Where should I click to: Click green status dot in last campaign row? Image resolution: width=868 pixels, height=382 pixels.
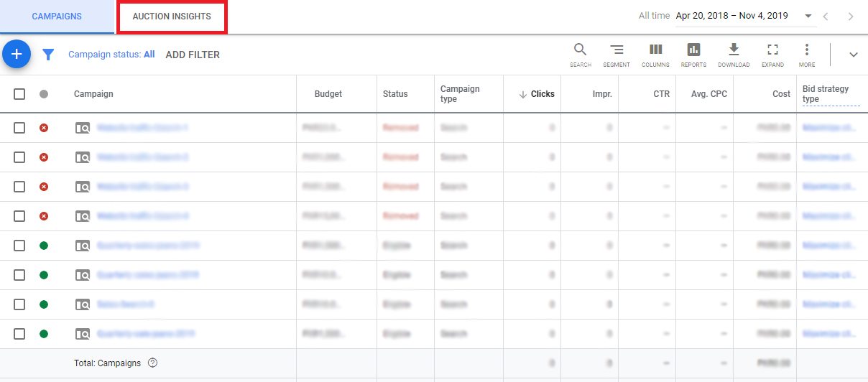tap(44, 334)
